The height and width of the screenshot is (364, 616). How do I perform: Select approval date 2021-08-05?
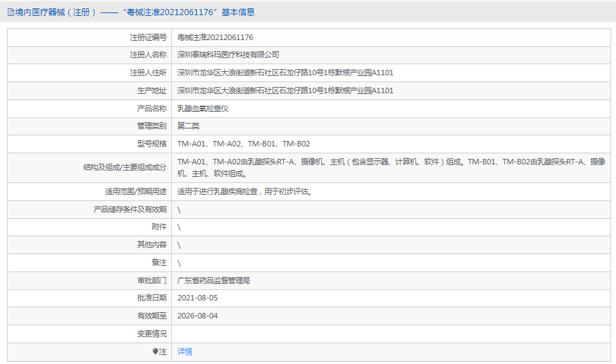pos(198,298)
